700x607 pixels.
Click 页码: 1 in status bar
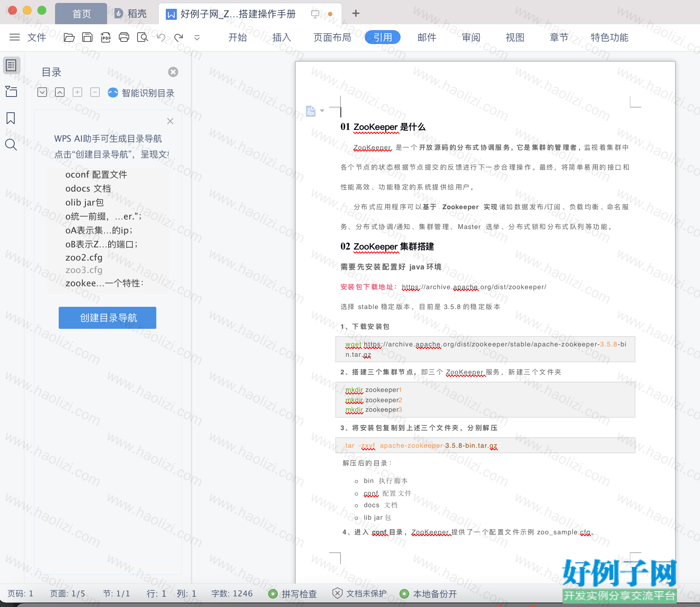point(21,593)
